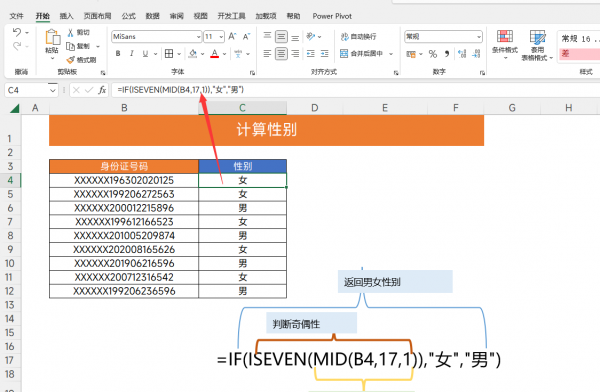This screenshot has width=600, height=392.
Task: Toggle Italic formatting
Action: pyautogui.click(x=132, y=54)
